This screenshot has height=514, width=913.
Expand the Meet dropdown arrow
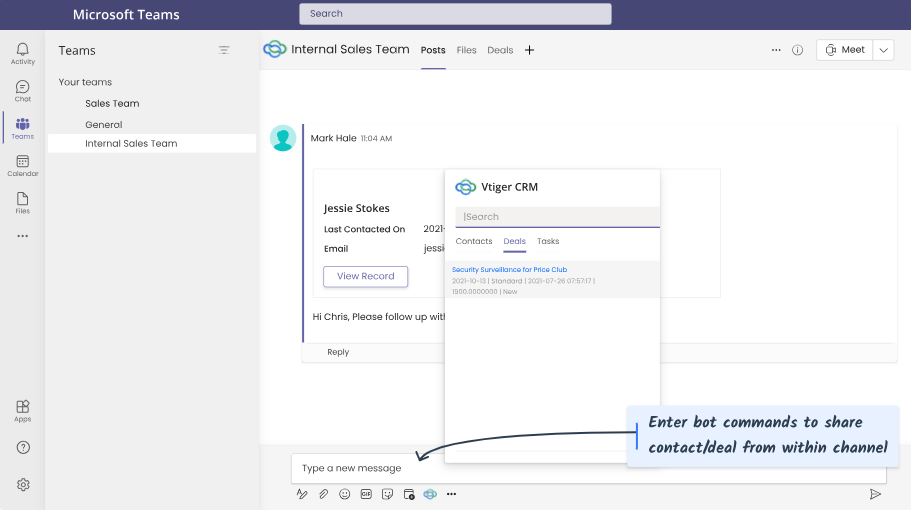tap(884, 50)
